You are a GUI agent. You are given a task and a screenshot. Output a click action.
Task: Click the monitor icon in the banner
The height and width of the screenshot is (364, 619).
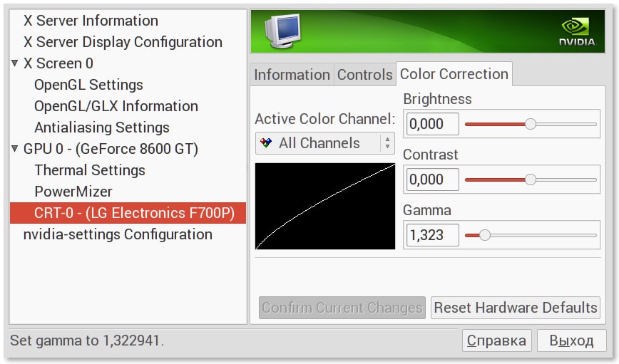pos(283,31)
